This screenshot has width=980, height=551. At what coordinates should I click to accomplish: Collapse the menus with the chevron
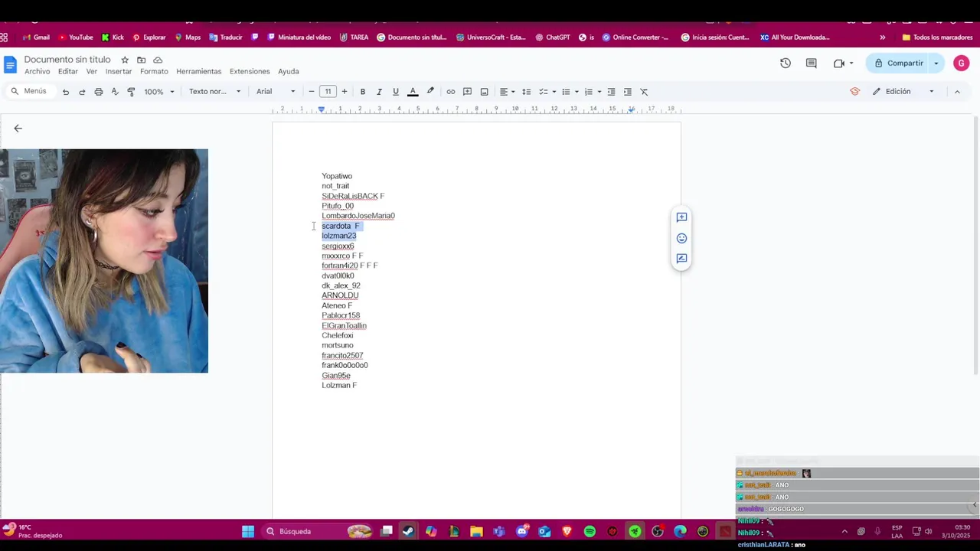pyautogui.click(x=957, y=92)
